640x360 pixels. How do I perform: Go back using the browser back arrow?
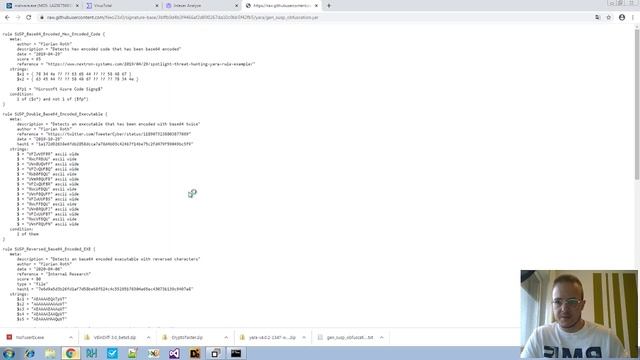click(x=7, y=18)
